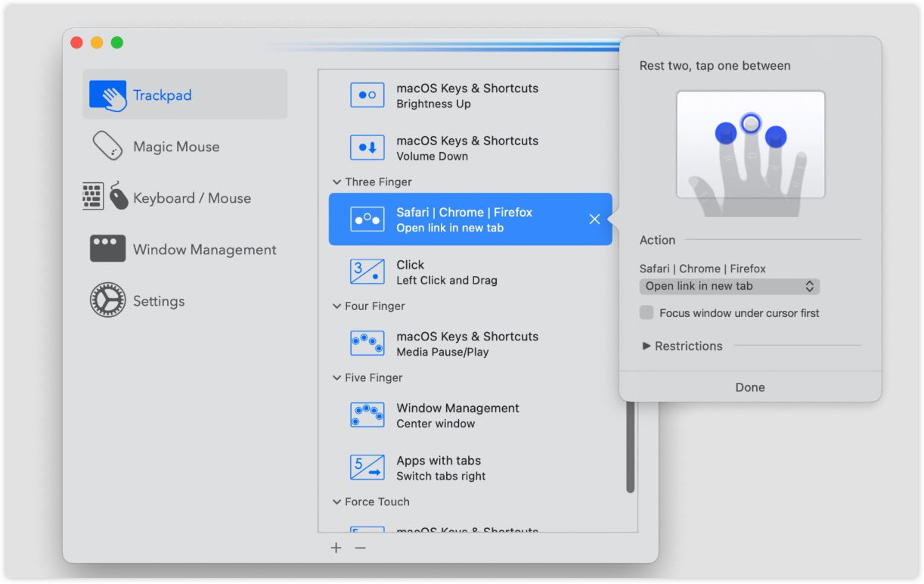Add a new gesture with plus button

(336, 548)
